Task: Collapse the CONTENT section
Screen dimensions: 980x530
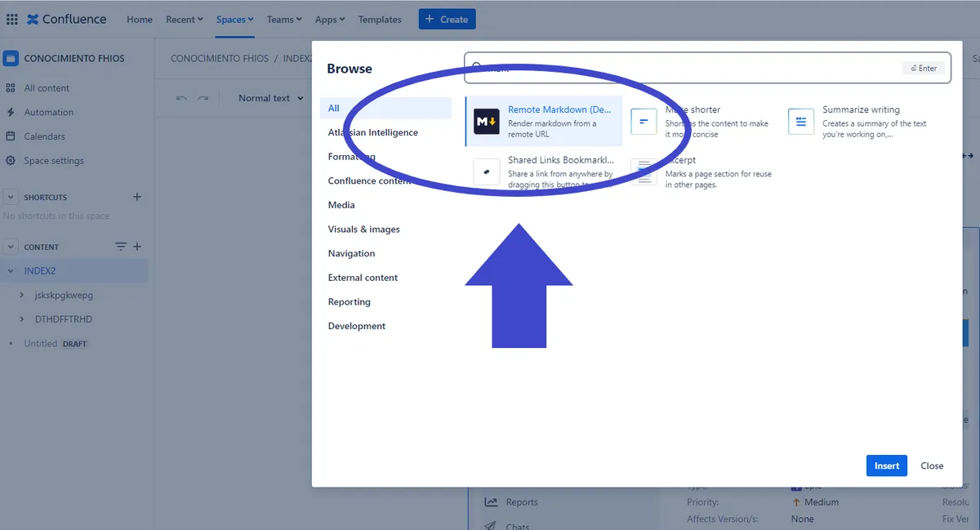Action: coord(11,247)
